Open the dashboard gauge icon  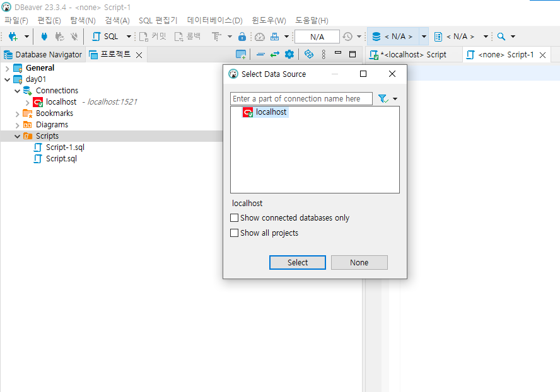[x=260, y=37]
